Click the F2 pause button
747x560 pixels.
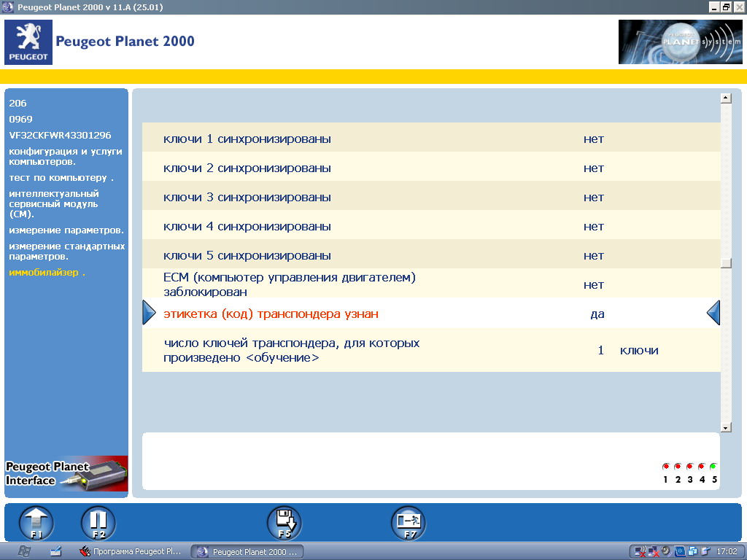98,523
